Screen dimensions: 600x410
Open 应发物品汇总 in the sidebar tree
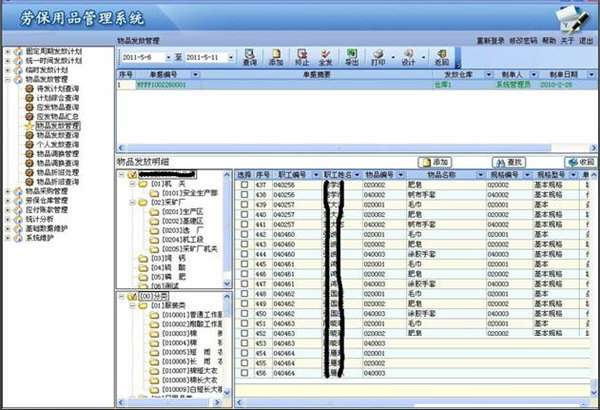57,116
